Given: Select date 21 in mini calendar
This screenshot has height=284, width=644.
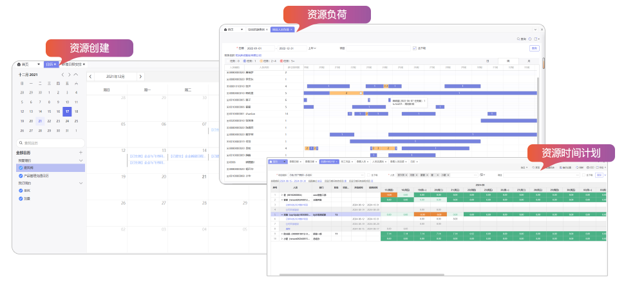Looking at the screenshot, I should tap(40, 120).
